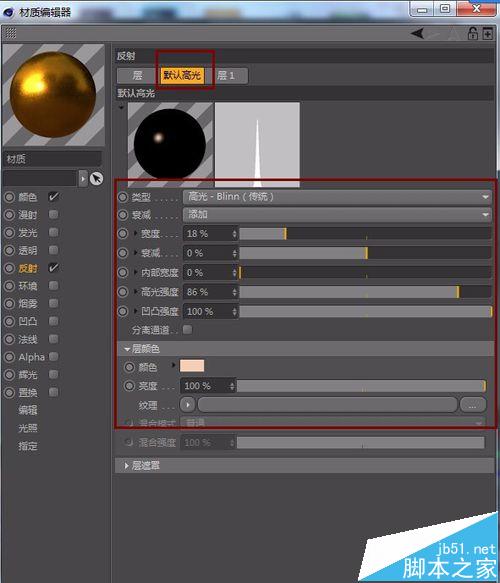The width and height of the screenshot is (500, 583).
Task: Expand the 宽度 parameter triangle
Action: (135, 233)
